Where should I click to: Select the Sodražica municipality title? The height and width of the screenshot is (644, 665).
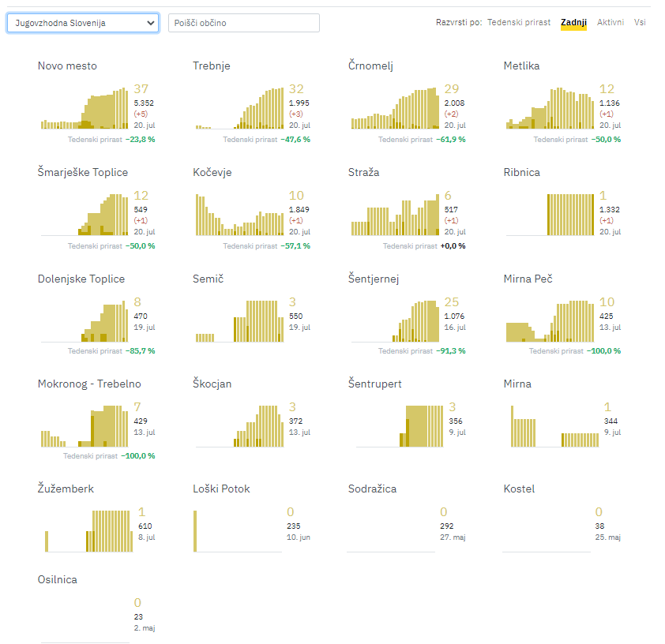point(372,489)
